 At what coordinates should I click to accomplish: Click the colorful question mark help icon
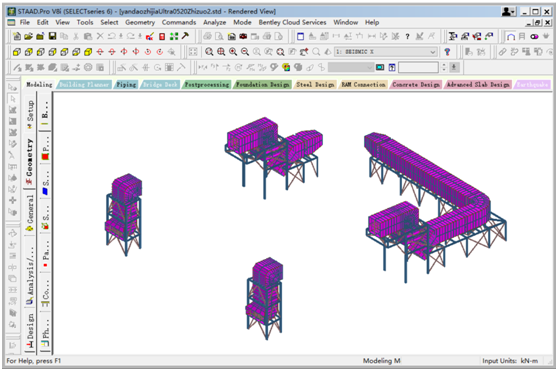[447, 52]
